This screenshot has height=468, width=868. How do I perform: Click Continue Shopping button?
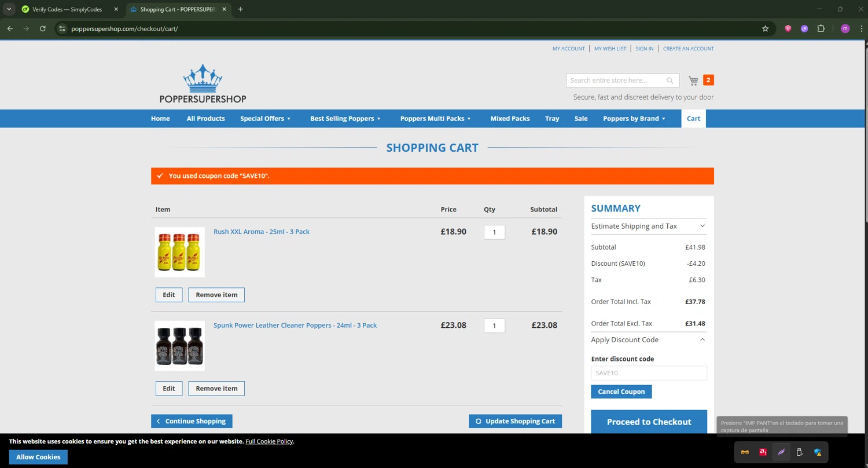(192, 421)
